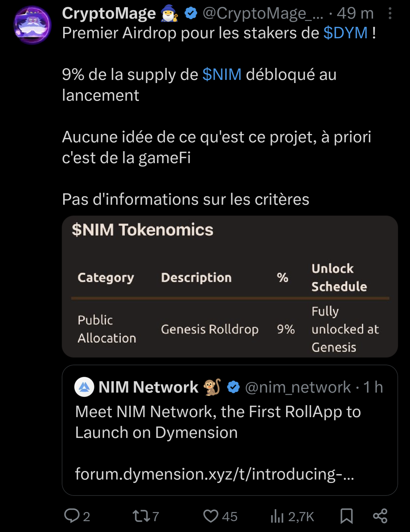This screenshot has height=532, width=410.
Task: Click the @CryptoMage_ handle
Action: tap(263, 13)
